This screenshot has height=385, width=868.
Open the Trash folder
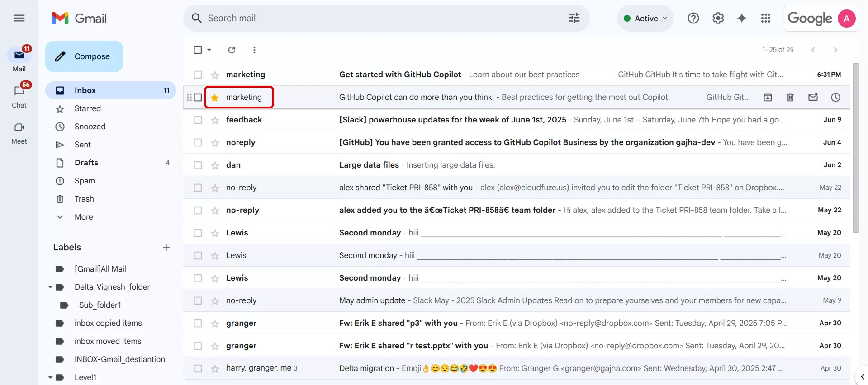pos(111,199)
